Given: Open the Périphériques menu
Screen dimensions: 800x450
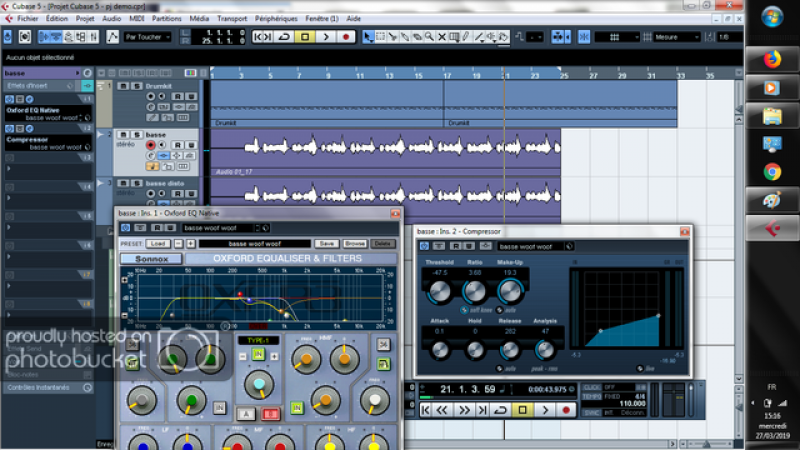Looking at the screenshot, I should pos(276,18).
